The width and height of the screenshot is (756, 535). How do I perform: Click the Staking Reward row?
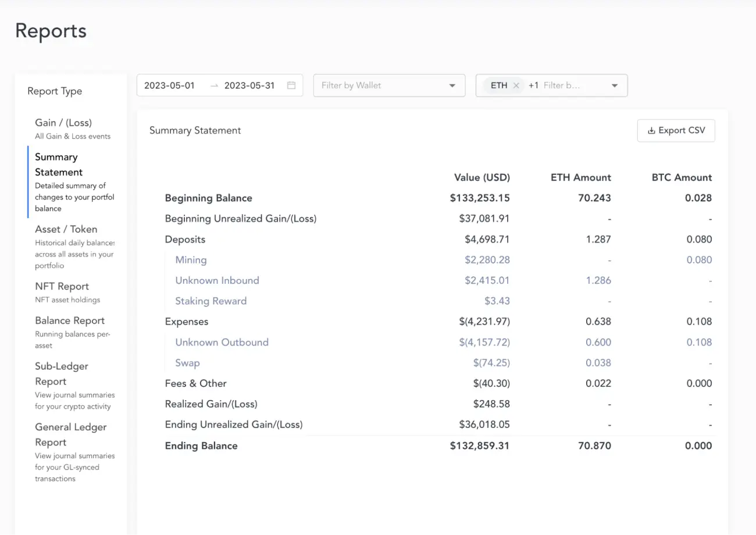click(211, 301)
